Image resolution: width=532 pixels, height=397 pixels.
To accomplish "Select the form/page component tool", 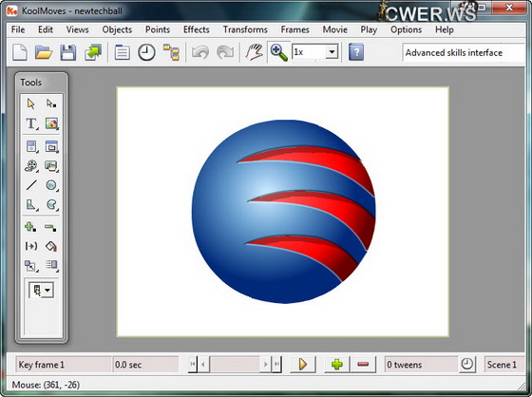I will point(31,147).
